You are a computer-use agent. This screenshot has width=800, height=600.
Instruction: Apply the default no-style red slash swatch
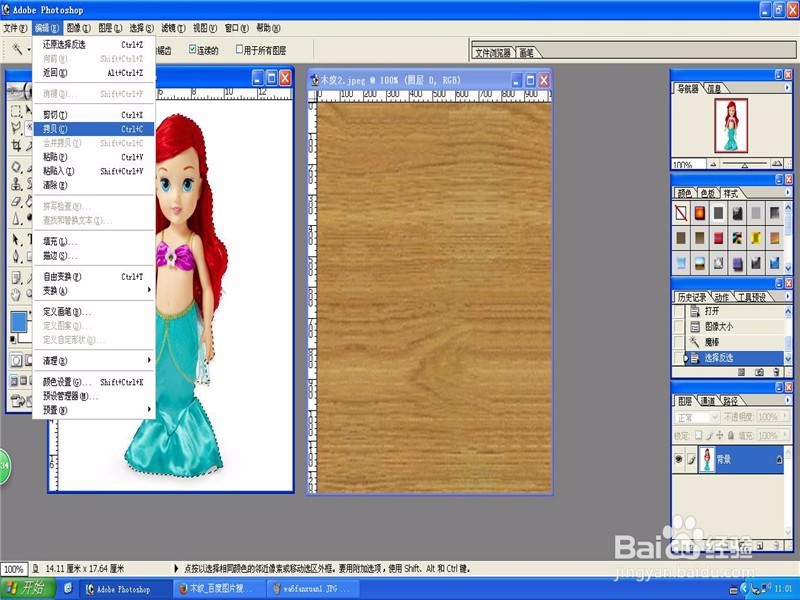coord(681,213)
